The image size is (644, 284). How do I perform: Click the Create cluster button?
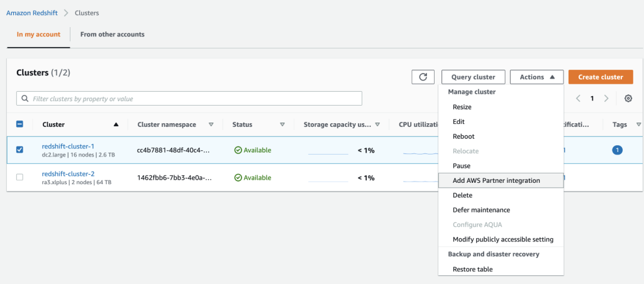click(601, 77)
